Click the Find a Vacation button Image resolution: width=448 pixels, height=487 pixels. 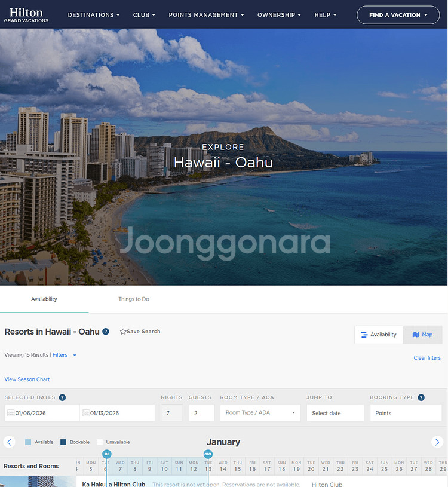point(398,15)
